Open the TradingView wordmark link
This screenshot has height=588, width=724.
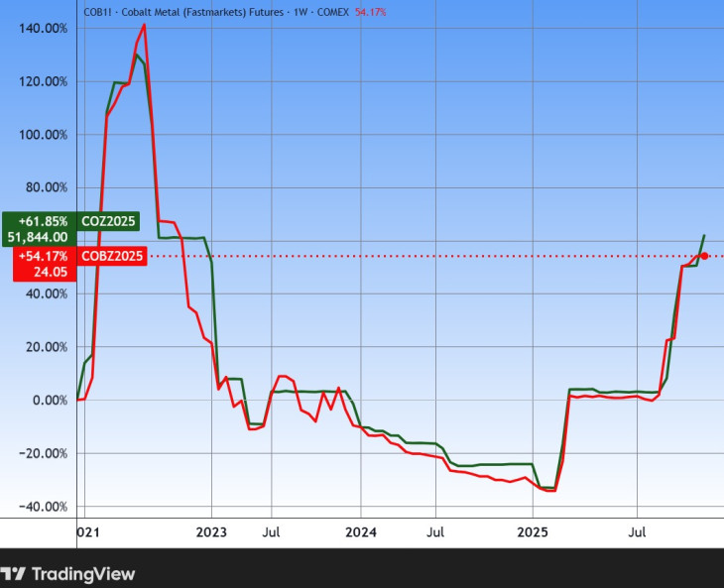tap(83, 574)
